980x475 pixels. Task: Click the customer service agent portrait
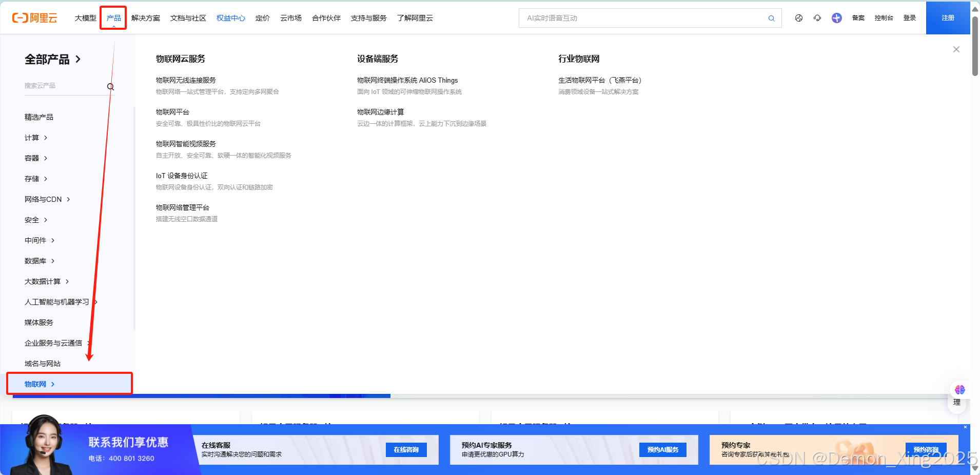(44, 446)
